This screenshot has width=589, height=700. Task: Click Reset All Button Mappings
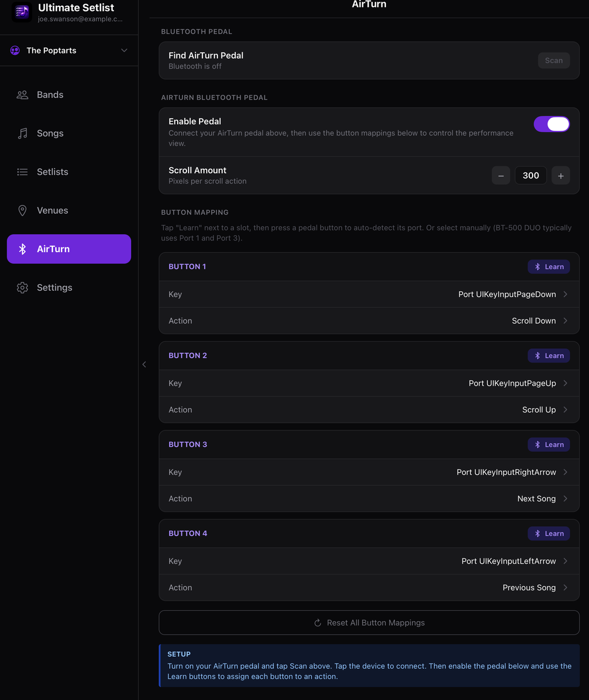pos(369,623)
